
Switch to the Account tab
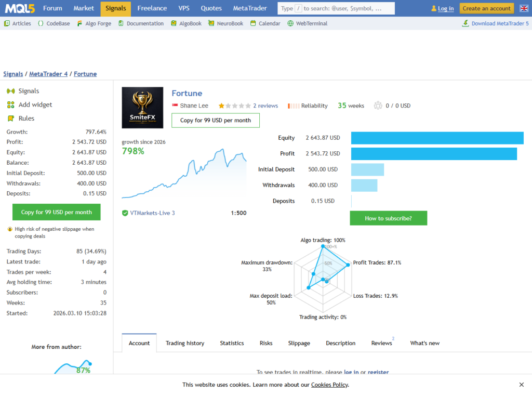139,343
